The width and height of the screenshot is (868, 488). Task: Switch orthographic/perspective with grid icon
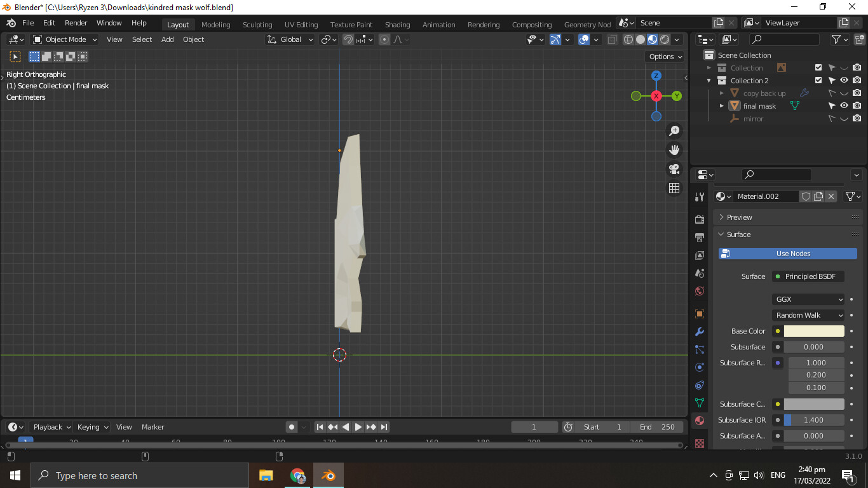click(x=674, y=188)
